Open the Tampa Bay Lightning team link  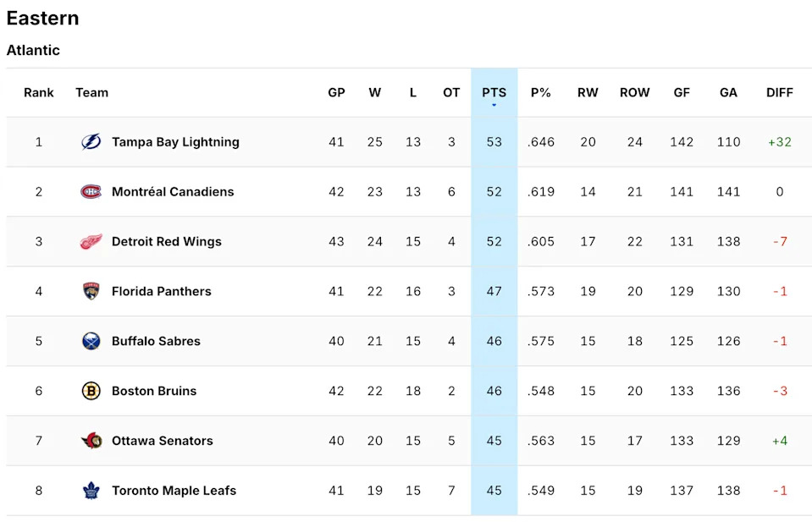tap(175, 142)
